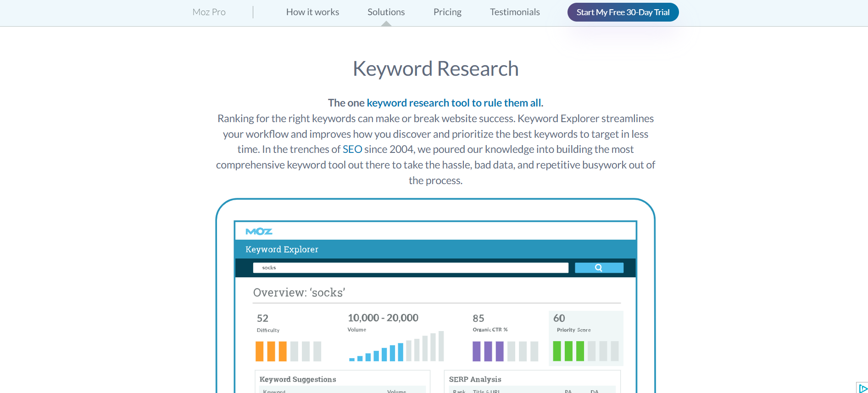Viewport: 868px width, 393px height.
Task: Click the orange Difficulty bar chart
Action: tap(288, 351)
